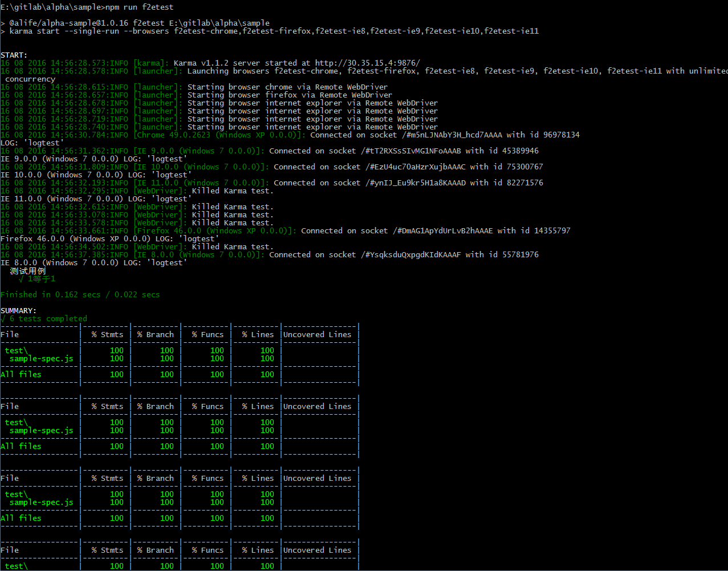Click the wrapped word 'concurrency'
Image resolution: width=728 pixels, height=571 pixels.
30,79
